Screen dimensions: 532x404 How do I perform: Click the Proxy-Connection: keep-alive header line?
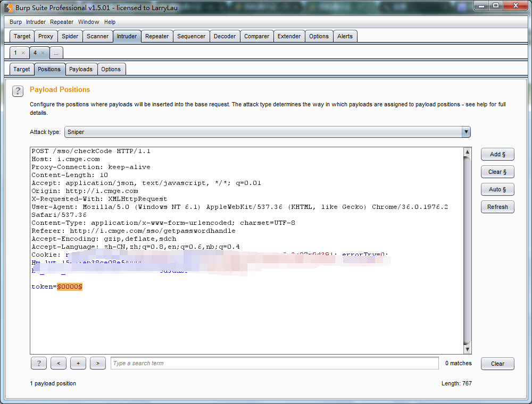[x=91, y=167]
